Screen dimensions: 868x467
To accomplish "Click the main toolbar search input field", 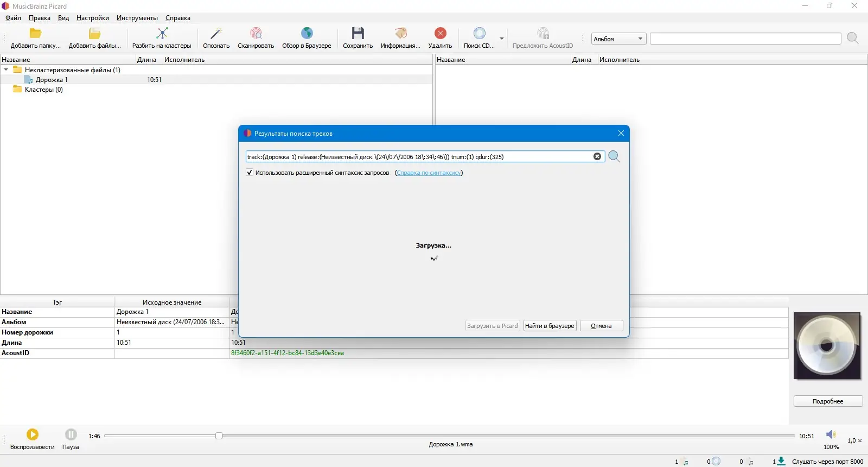I will (745, 39).
